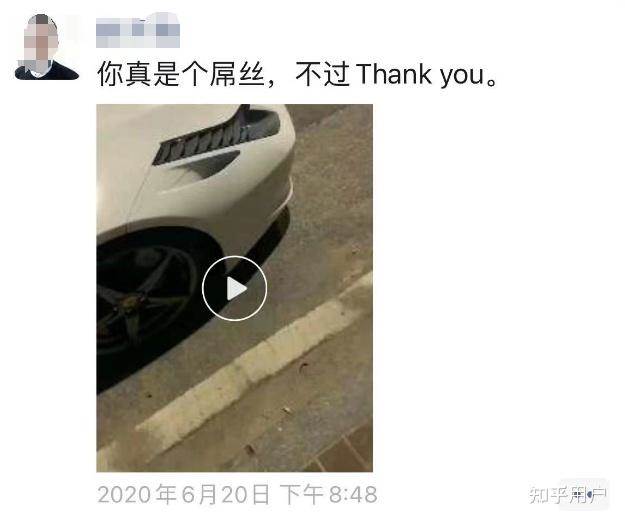Open the video thumbnail of the white car

click(234, 288)
